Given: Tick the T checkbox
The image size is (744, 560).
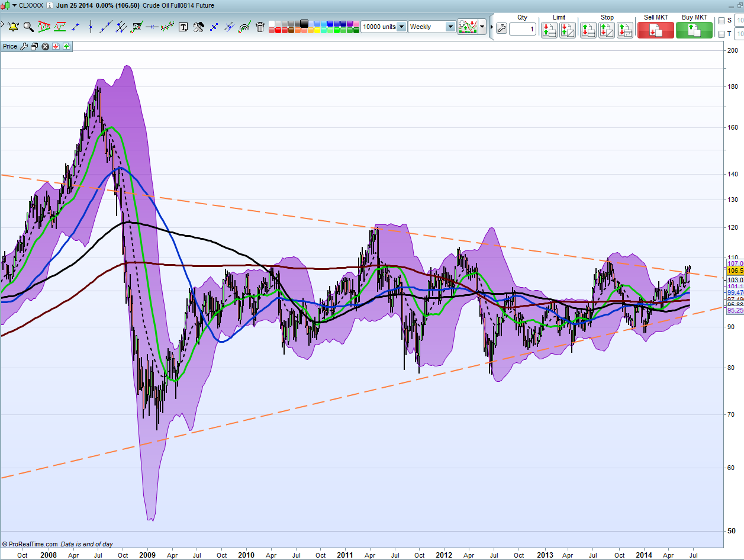Looking at the screenshot, I should point(722,34).
